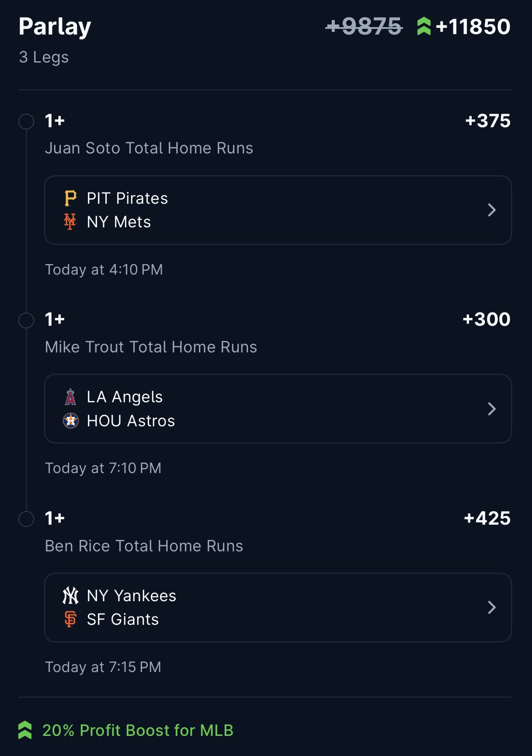Click the Pittsburgh Pirates team logo

[x=70, y=198]
